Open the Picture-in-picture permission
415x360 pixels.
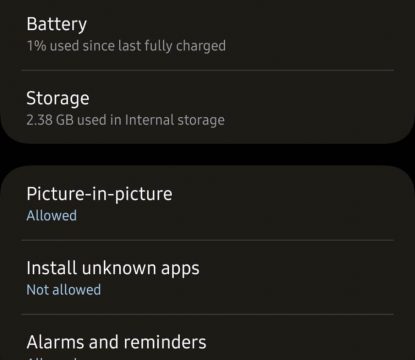tap(207, 203)
